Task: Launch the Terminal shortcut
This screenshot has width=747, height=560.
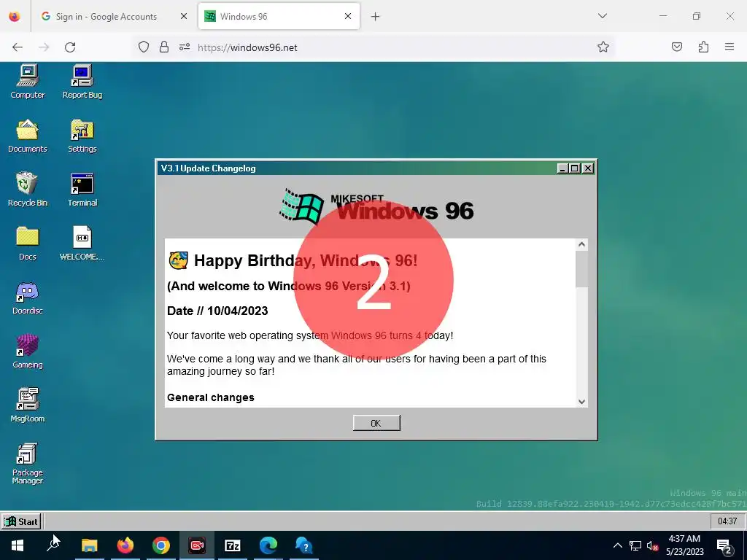Action: (82, 190)
